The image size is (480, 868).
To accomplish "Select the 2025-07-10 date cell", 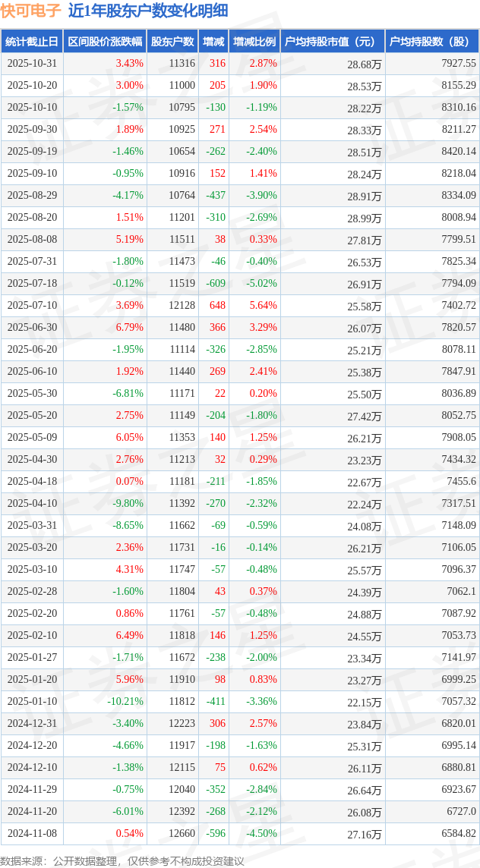I will tap(32, 306).
